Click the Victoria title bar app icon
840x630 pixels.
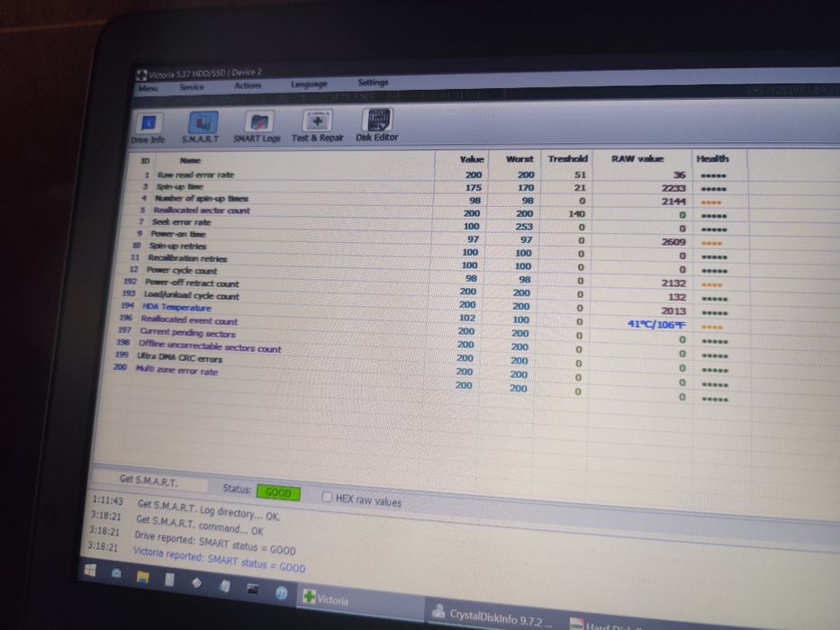[142, 75]
